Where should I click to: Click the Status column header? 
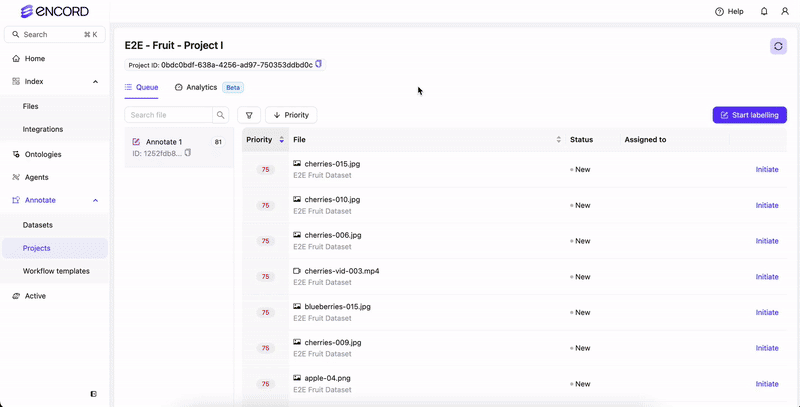click(581, 140)
